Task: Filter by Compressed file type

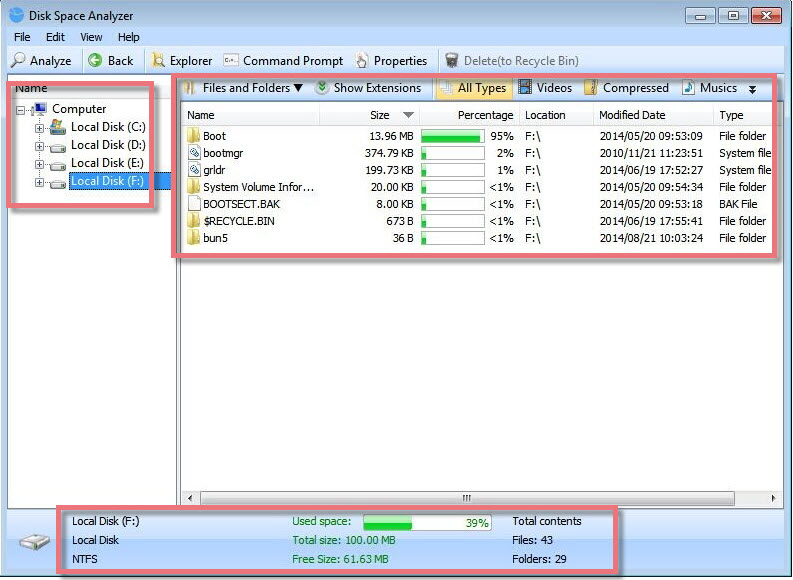Action: click(592, 88)
